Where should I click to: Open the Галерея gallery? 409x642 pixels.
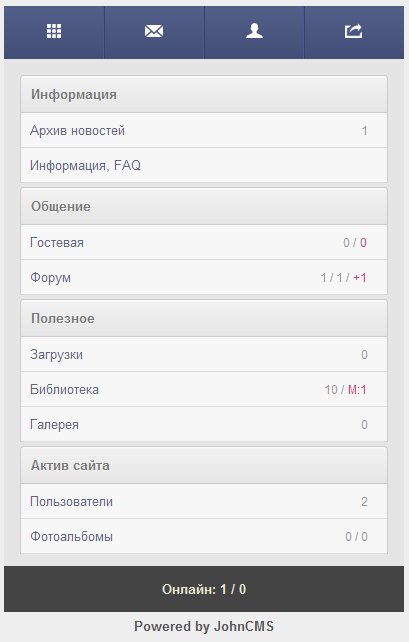[204, 424]
